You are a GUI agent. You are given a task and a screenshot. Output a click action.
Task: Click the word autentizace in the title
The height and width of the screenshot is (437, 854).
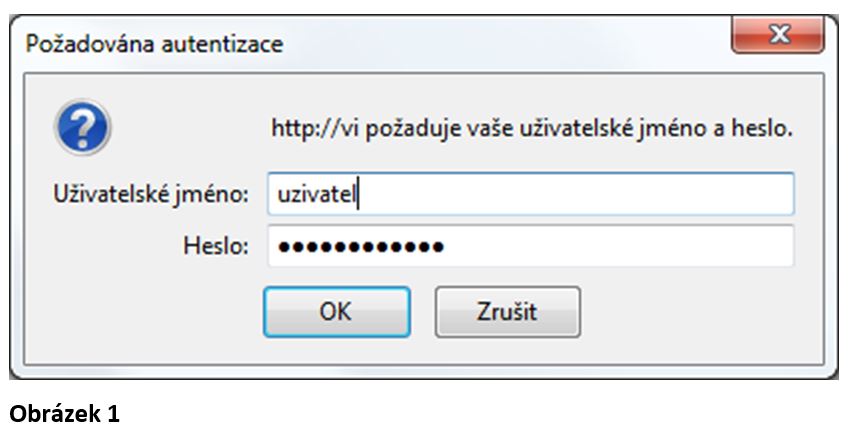point(222,44)
